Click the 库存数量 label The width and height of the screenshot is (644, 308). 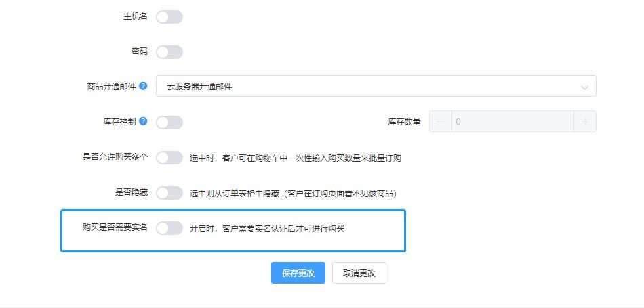coord(404,122)
